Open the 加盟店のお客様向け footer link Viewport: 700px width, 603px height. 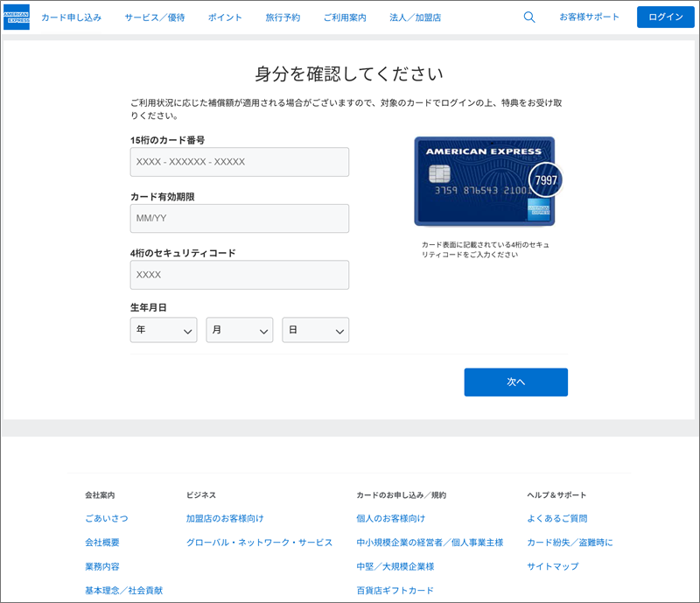pos(225,519)
